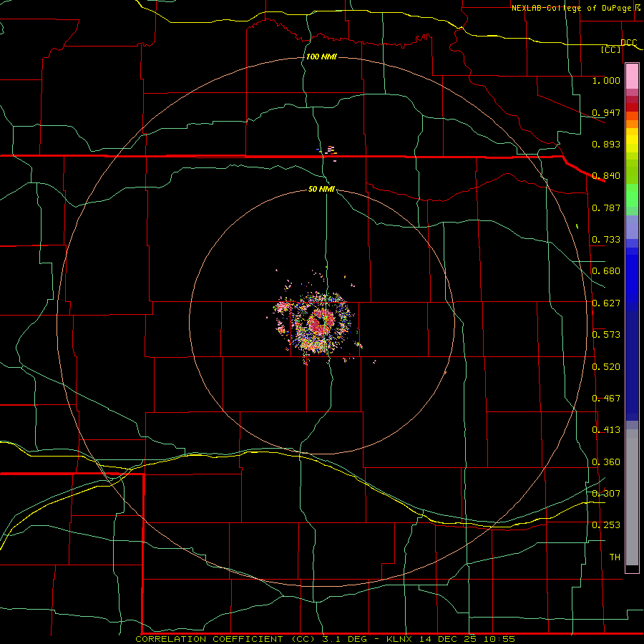Viewport: 644px width, 644px height.
Task: Click the DCC label above the color scale
Action: 629,43
